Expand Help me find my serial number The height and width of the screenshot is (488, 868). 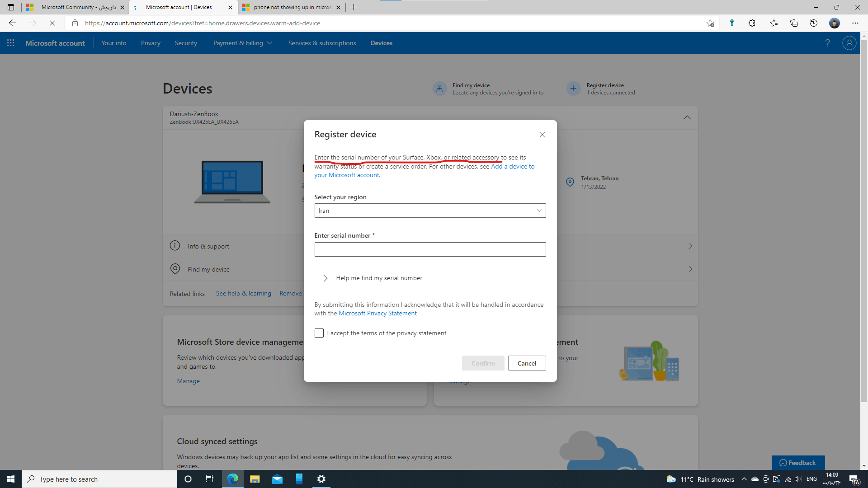tap(373, 278)
